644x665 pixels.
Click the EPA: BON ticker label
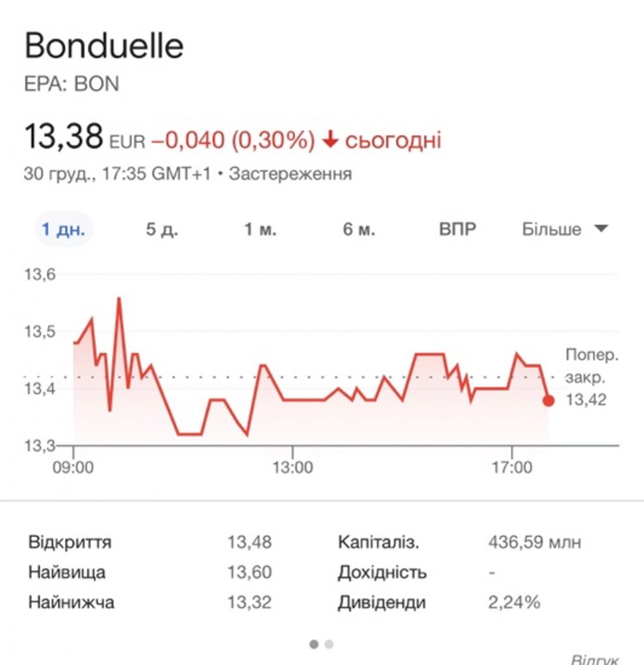pos(71,84)
